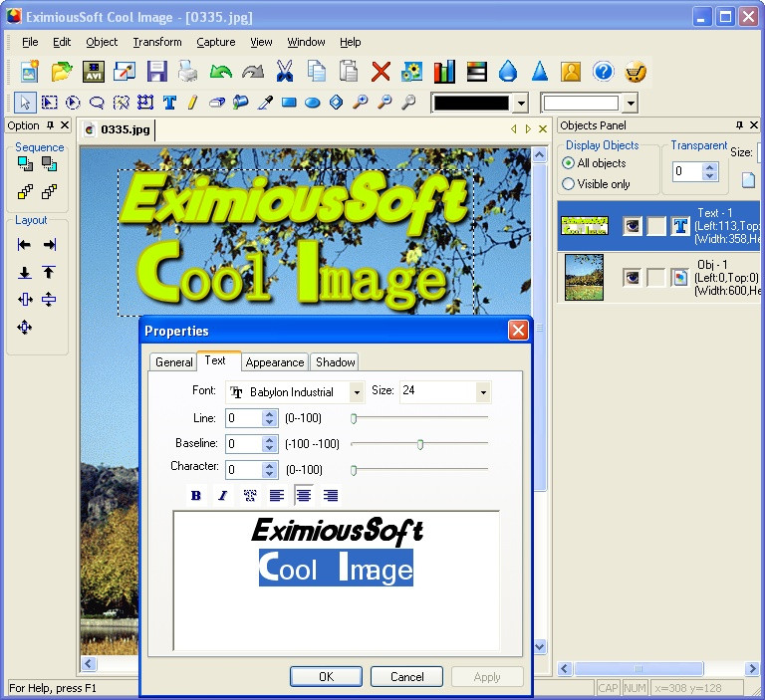Click the Line slider handle
The image size is (765, 700).
[x=354, y=418]
